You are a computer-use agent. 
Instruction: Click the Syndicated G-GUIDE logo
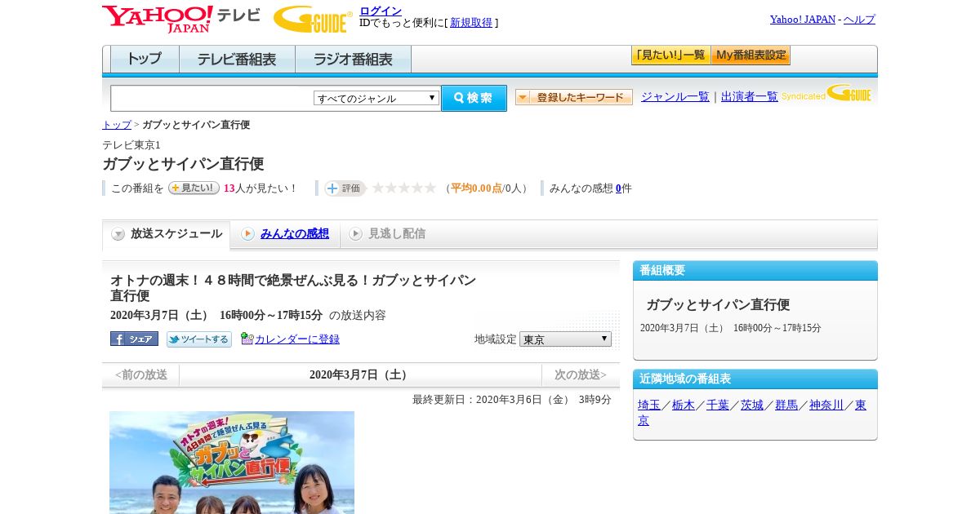826,94
